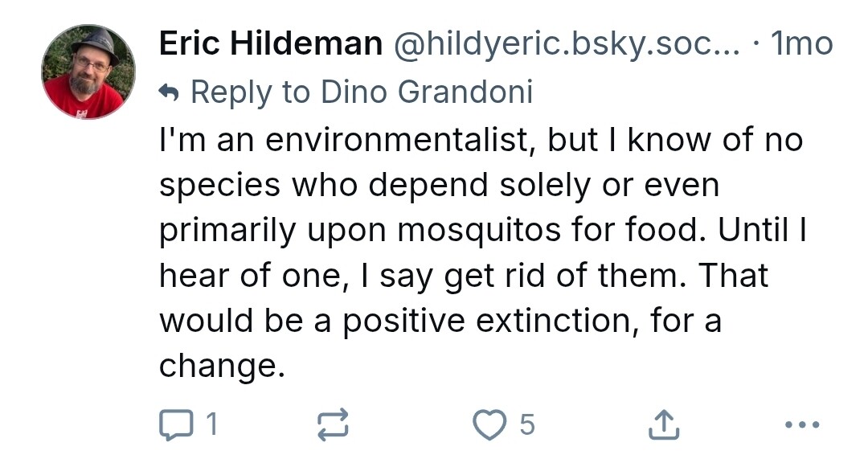Click the reply count number 1
The width and height of the screenshot is (868, 467).
[x=211, y=424]
